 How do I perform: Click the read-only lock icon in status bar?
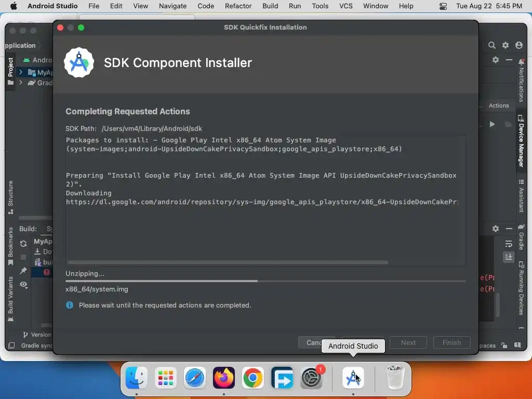click(504, 345)
